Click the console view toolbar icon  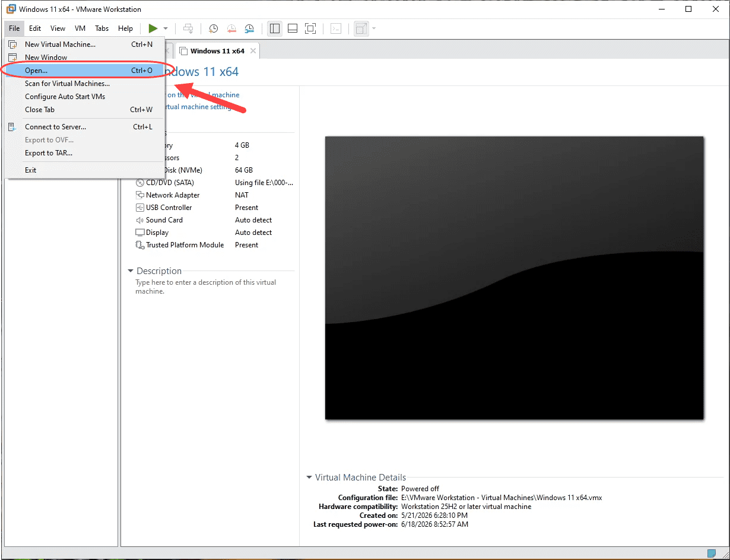click(x=336, y=28)
